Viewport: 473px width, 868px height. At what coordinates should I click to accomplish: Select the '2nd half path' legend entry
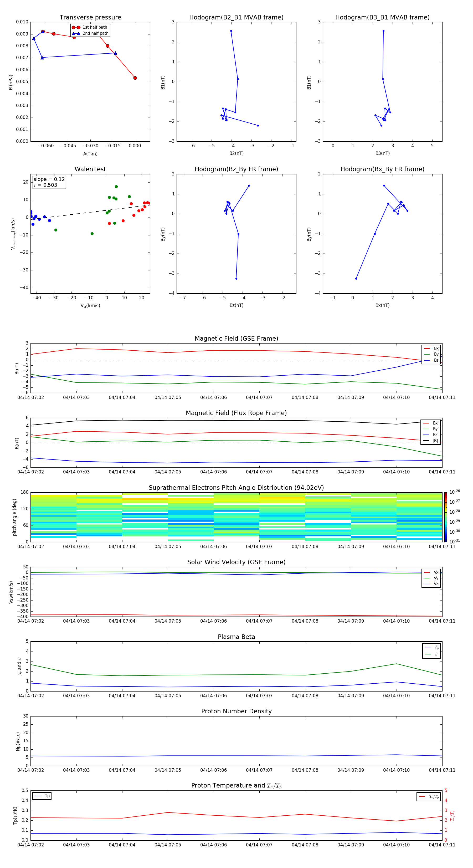point(90,33)
